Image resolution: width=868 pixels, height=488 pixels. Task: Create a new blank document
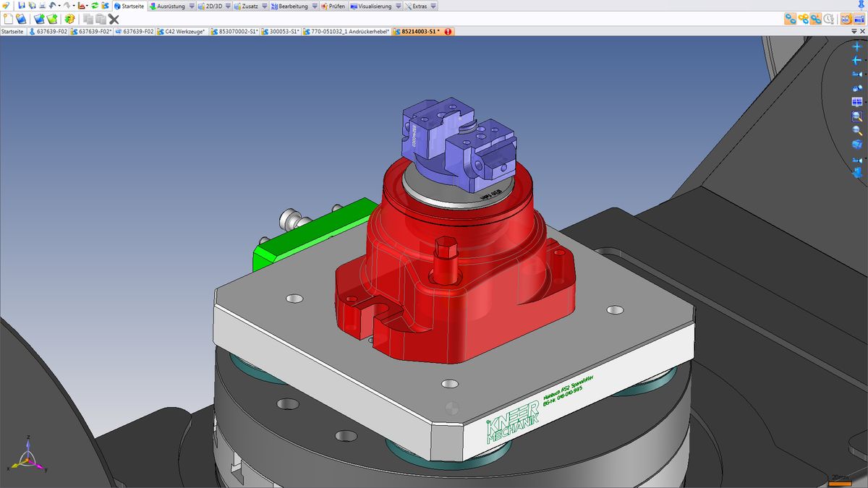click(8, 19)
